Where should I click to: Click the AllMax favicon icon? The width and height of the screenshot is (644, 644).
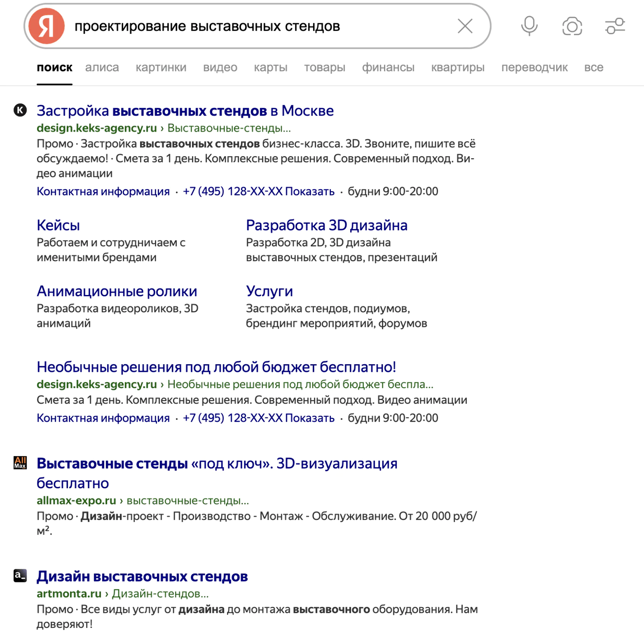pyautogui.click(x=20, y=462)
